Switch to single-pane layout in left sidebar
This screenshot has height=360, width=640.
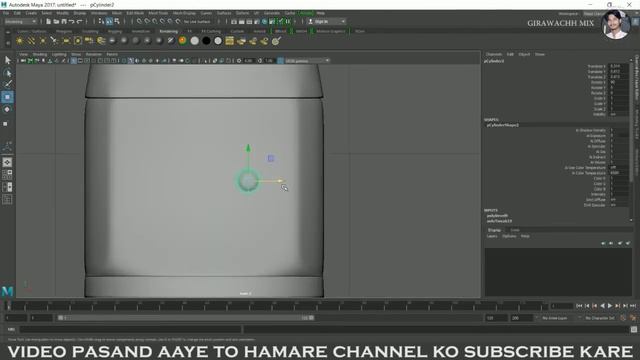[x=7, y=162]
